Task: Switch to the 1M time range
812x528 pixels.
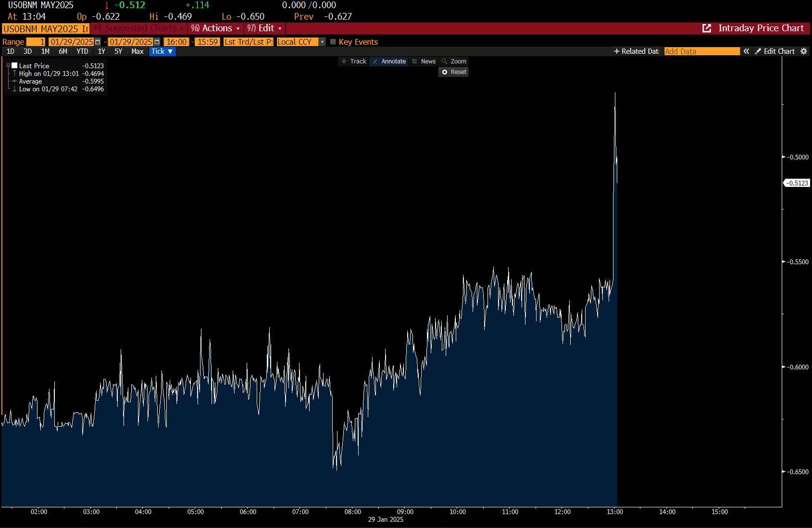Action: 45,51
